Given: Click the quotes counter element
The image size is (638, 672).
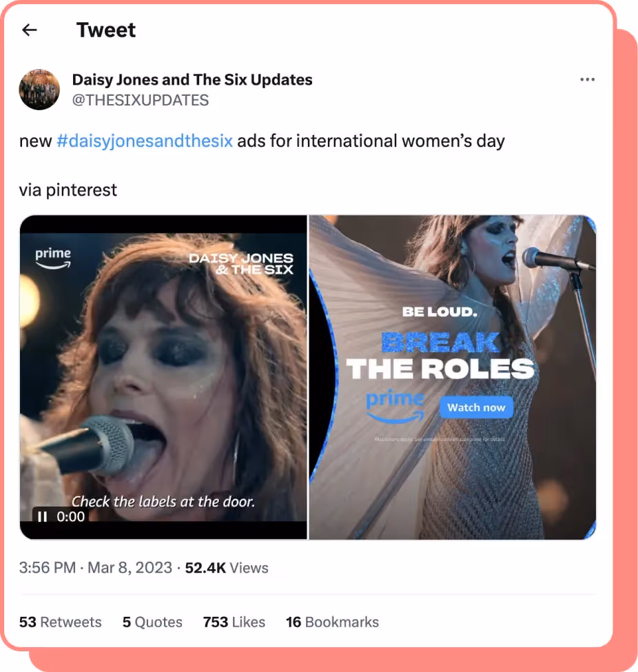Looking at the screenshot, I should pos(152,622).
